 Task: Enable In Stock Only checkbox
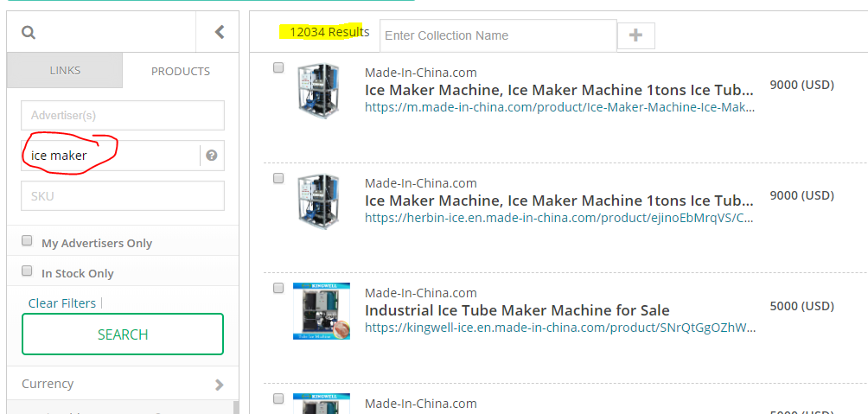click(27, 271)
